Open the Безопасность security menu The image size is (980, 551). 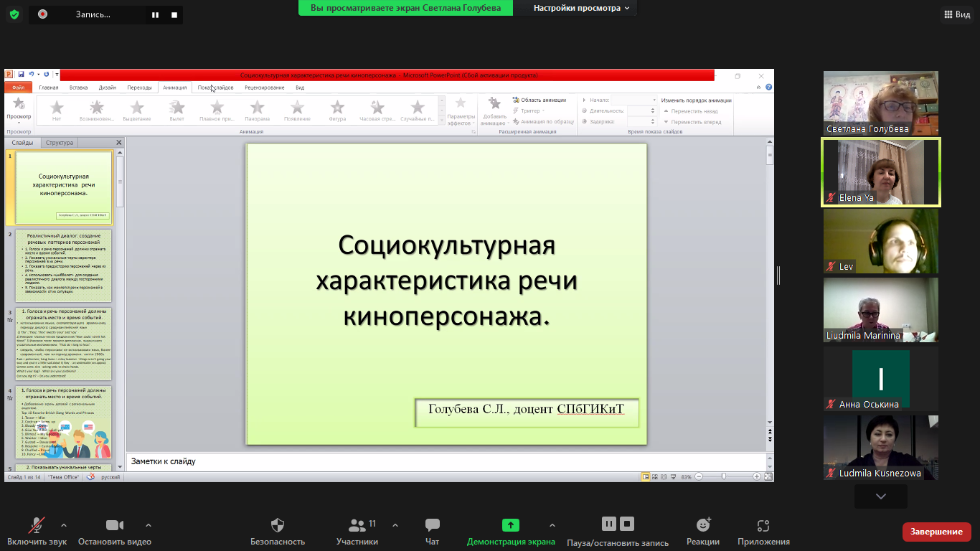pos(278,532)
